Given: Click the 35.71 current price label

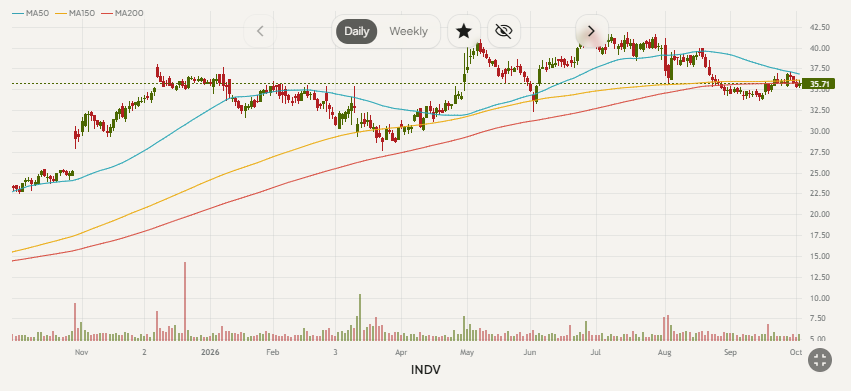Looking at the screenshot, I should click(x=818, y=84).
